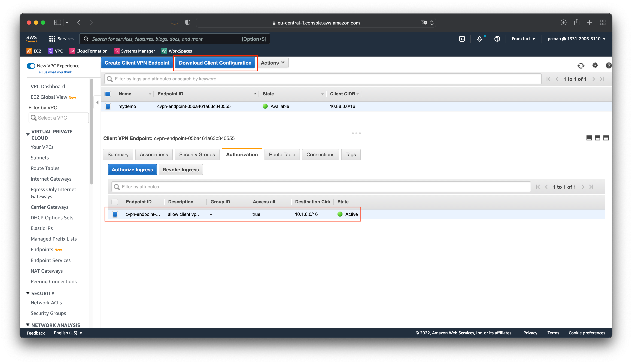Focus the AWS services search box
This screenshot has width=632, height=364.
tap(174, 39)
